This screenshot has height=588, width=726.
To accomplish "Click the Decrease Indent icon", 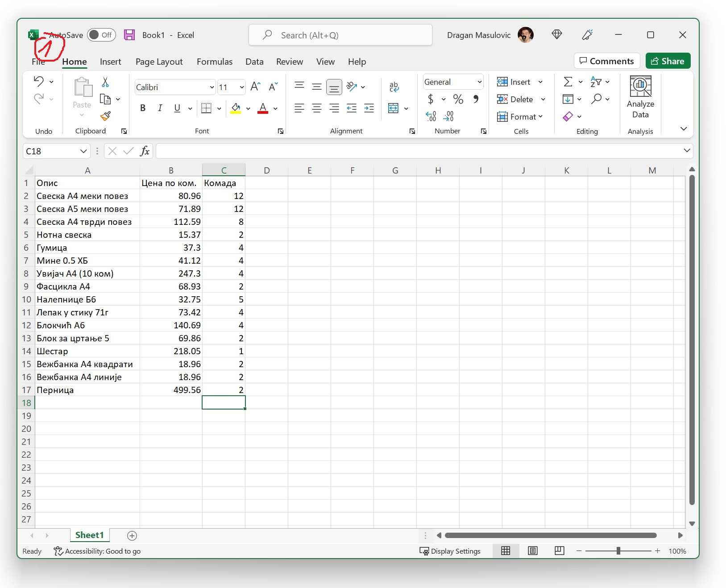I will point(352,108).
